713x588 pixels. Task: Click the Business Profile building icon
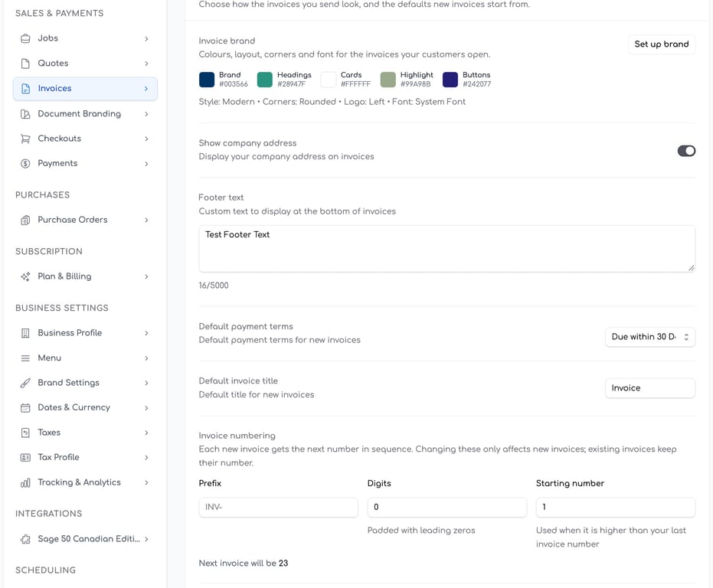(x=25, y=333)
